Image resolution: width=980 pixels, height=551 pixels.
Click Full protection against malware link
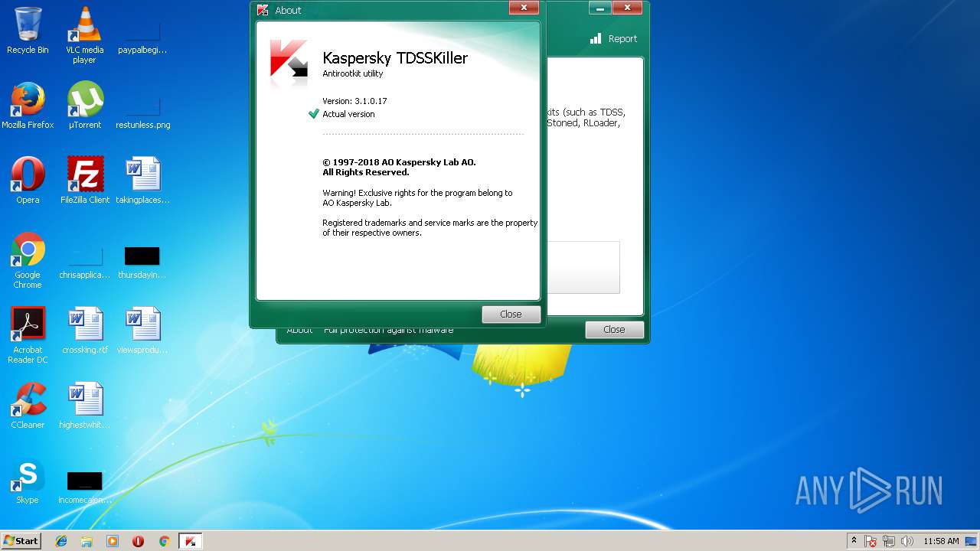click(388, 330)
